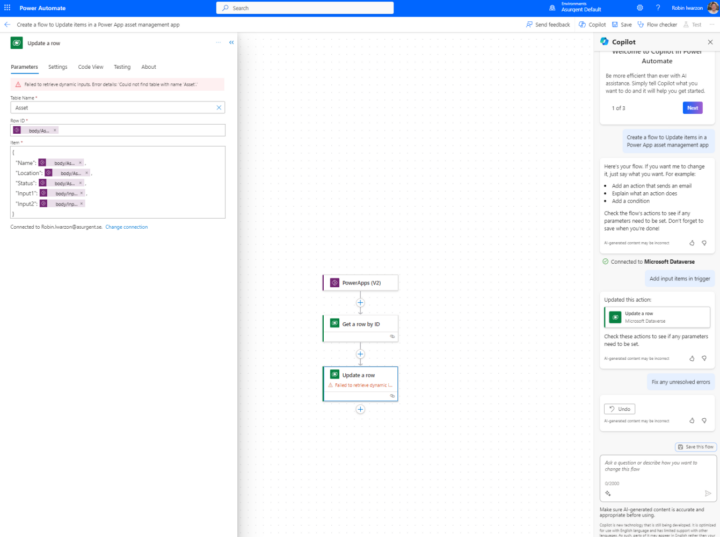The image size is (720, 537).
Task: Add step after PowerApps (V2) trigger
Action: pos(360,303)
